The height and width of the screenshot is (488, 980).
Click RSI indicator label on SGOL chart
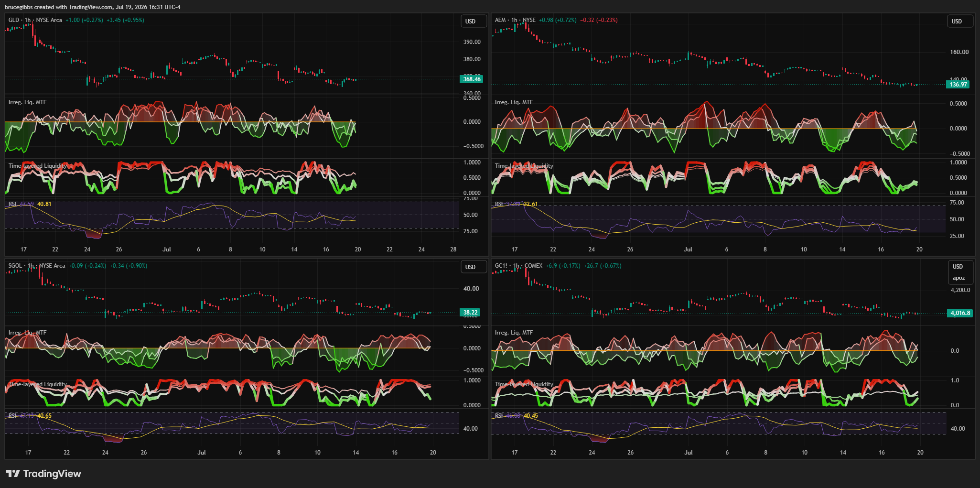pos(12,416)
